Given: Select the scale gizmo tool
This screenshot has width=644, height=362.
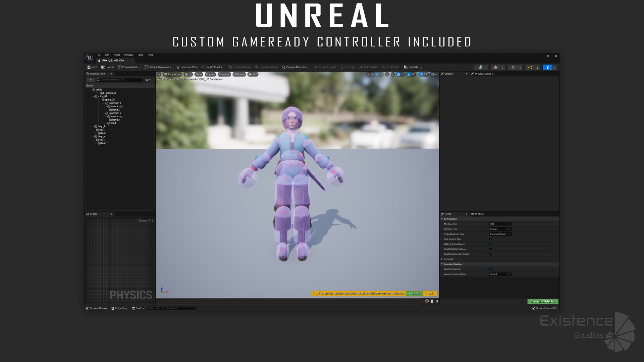Looking at the screenshot, I should coord(381,74).
